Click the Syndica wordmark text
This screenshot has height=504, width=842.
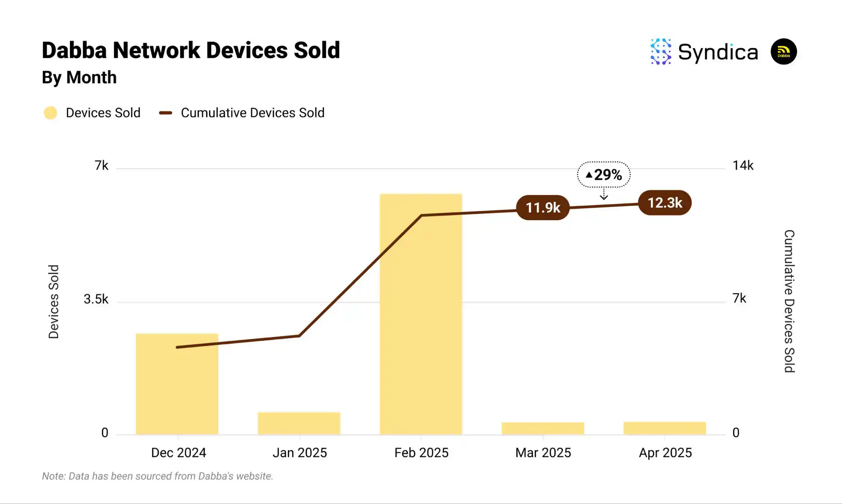[x=718, y=53]
